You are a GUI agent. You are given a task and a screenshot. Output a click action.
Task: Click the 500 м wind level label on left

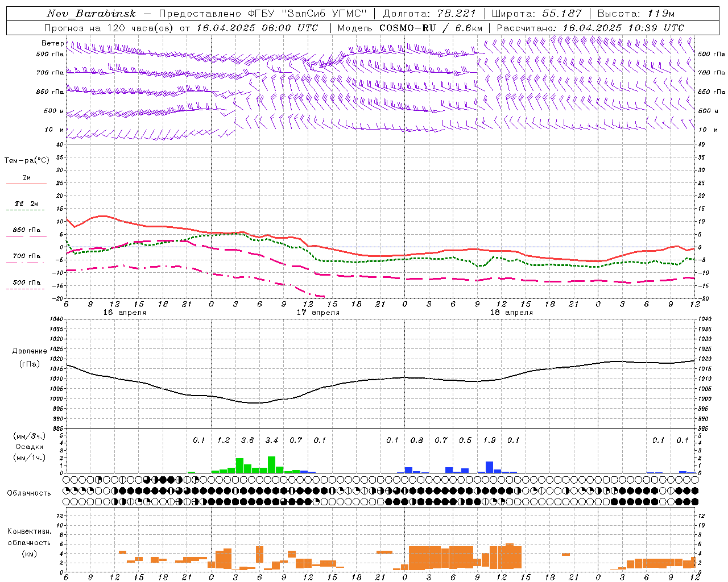pyautogui.click(x=54, y=111)
